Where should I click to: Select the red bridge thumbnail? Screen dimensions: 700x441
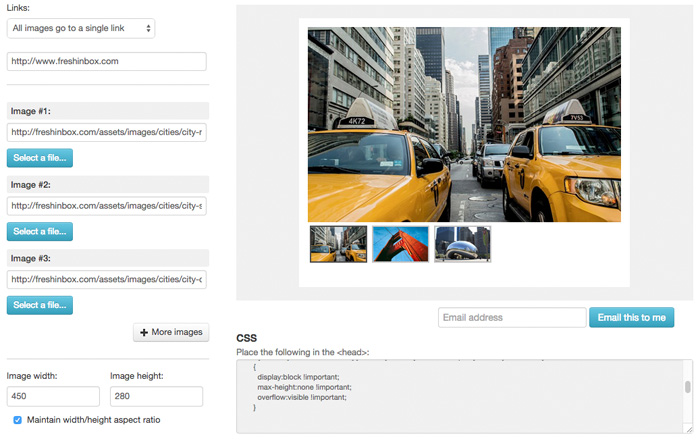point(400,244)
